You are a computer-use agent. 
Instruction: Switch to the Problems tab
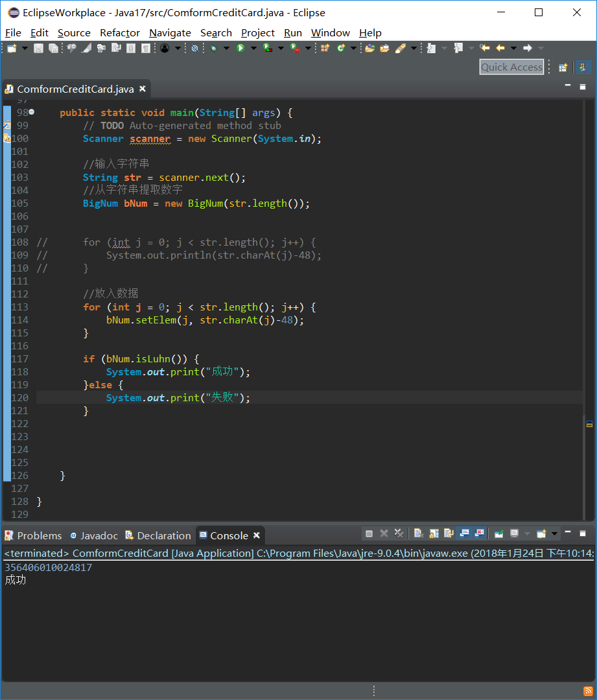[x=34, y=535]
